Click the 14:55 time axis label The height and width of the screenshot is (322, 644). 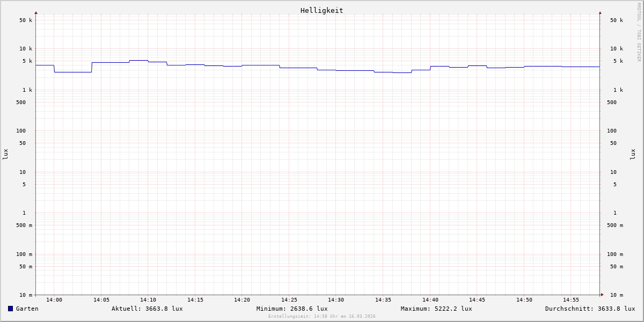tap(571, 300)
